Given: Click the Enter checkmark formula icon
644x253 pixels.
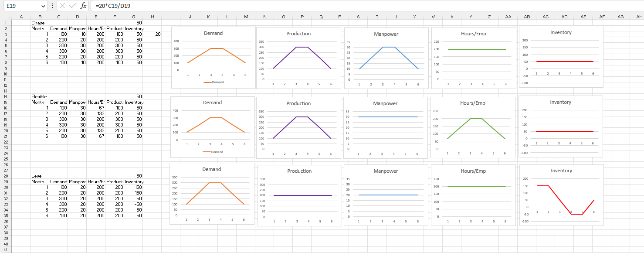Looking at the screenshot, I should coord(72,6).
